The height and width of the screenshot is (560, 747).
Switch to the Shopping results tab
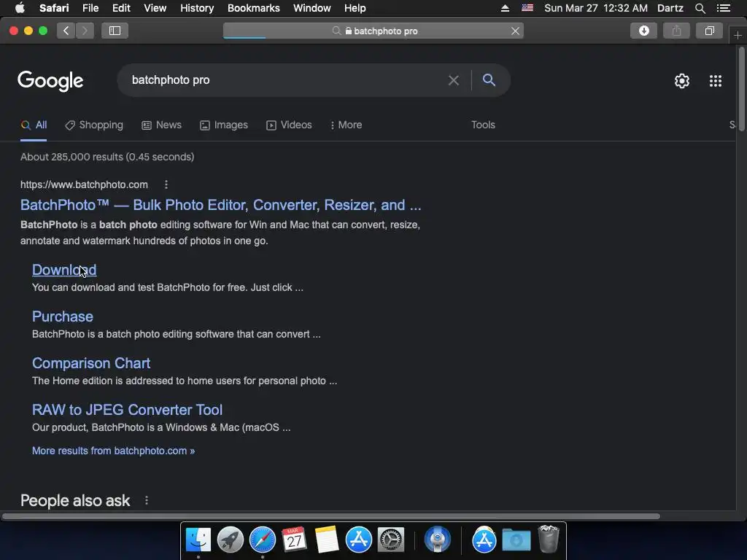[94, 125]
